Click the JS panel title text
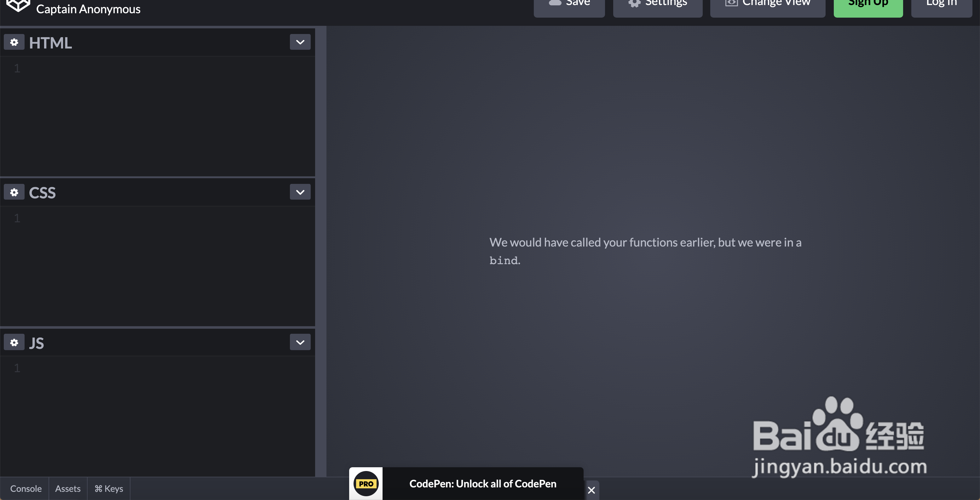Image resolution: width=980 pixels, height=500 pixels. click(x=37, y=343)
